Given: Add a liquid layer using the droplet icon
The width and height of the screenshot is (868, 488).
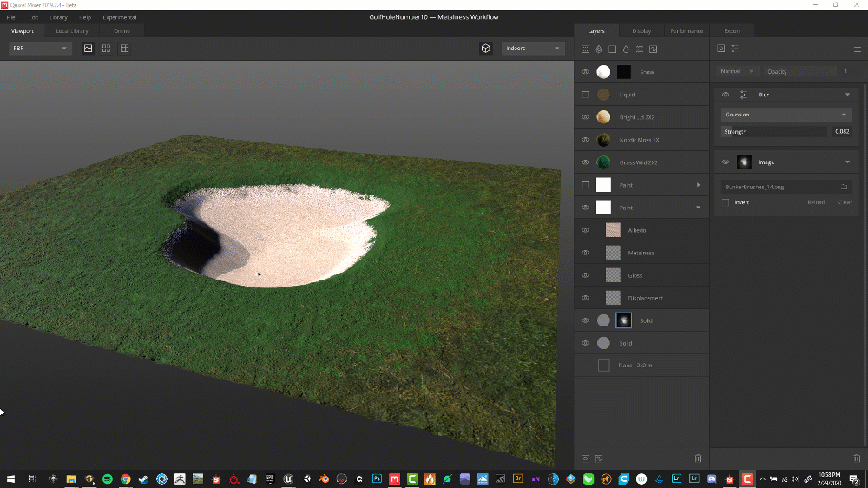Looking at the screenshot, I should [x=626, y=49].
